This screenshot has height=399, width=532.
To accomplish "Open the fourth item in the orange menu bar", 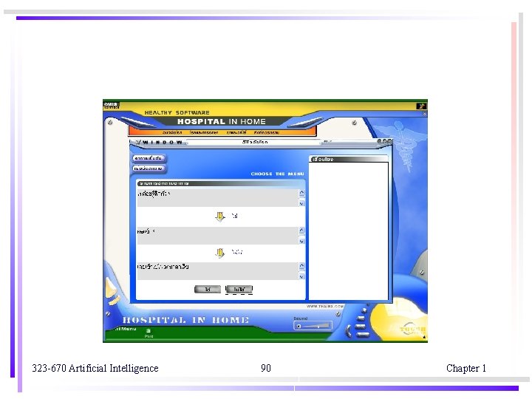I will pyautogui.click(x=266, y=133).
